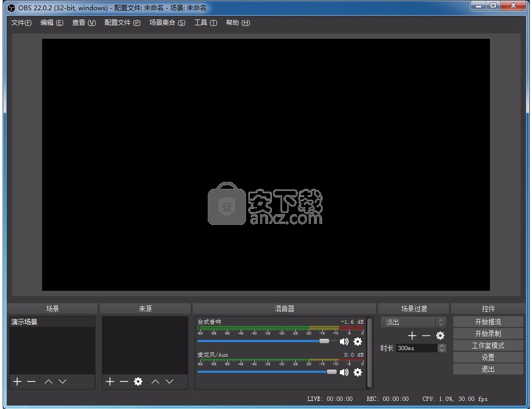Remove selected scene with minus icon
Image resolution: width=532 pixels, height=409 pixels.
(31, 381)
